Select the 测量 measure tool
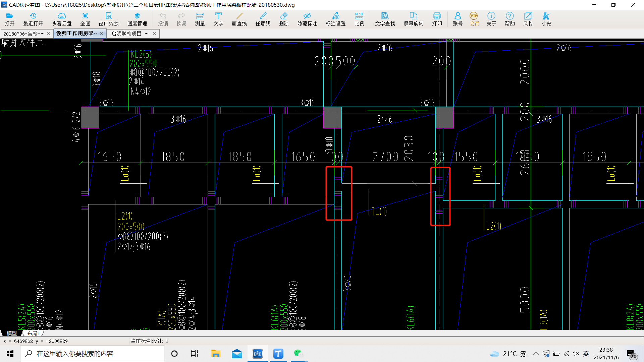 point(200,19)
